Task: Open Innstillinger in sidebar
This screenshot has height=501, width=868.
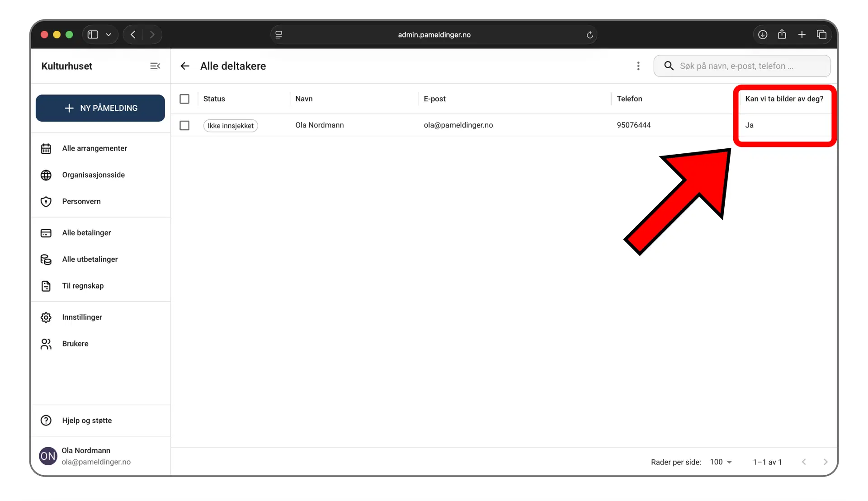Action: 82,317
